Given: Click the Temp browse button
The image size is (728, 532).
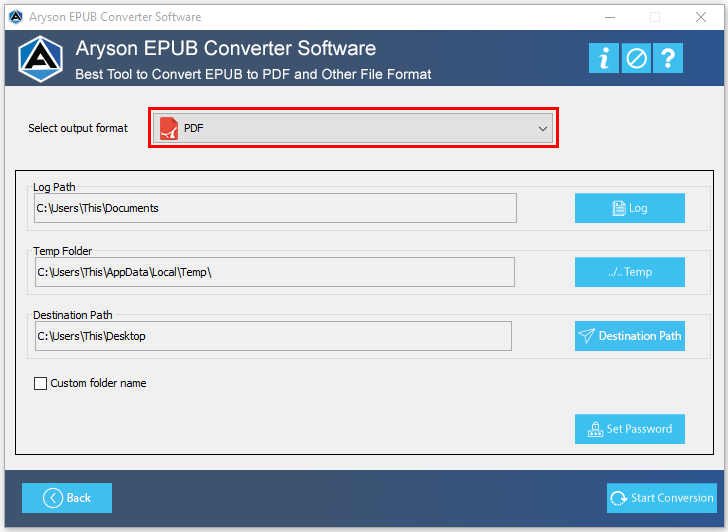Looking at the screenshot, I should (x=630, y=272).
